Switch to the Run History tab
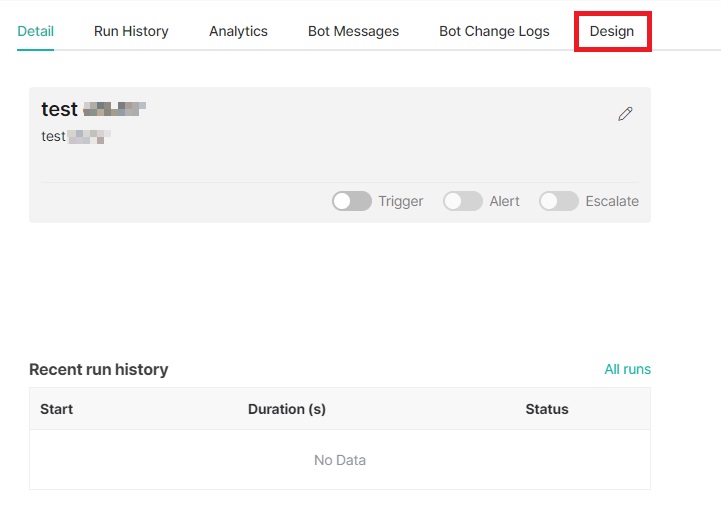The width and height of the screenshot is (721, 506). (131, 31)
